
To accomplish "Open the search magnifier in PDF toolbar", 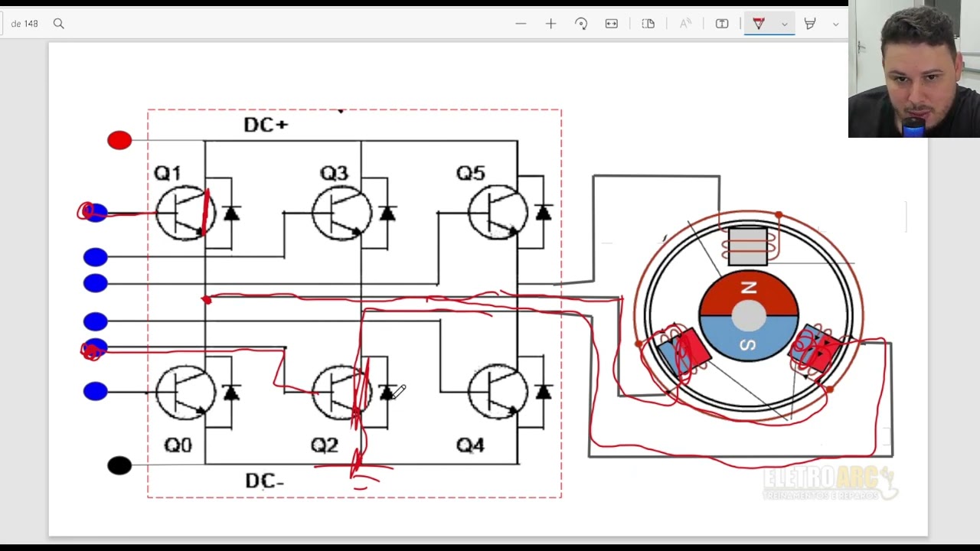I will point(58,24).
